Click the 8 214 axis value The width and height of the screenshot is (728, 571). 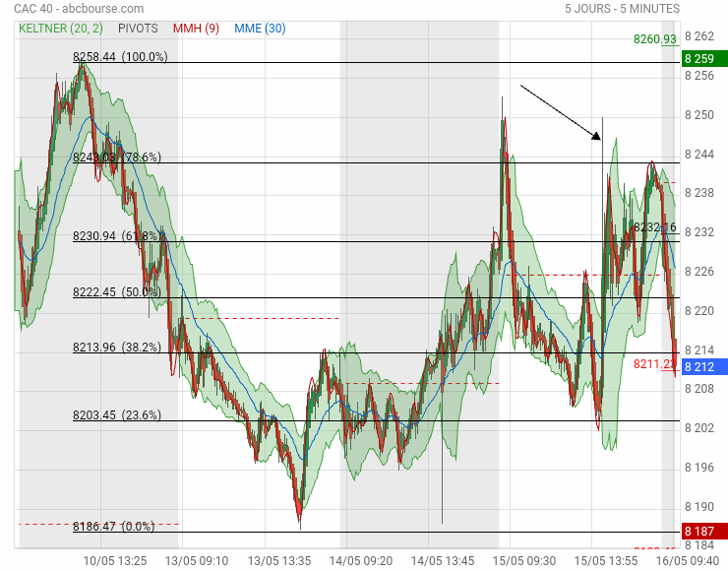tap(699, 349)
